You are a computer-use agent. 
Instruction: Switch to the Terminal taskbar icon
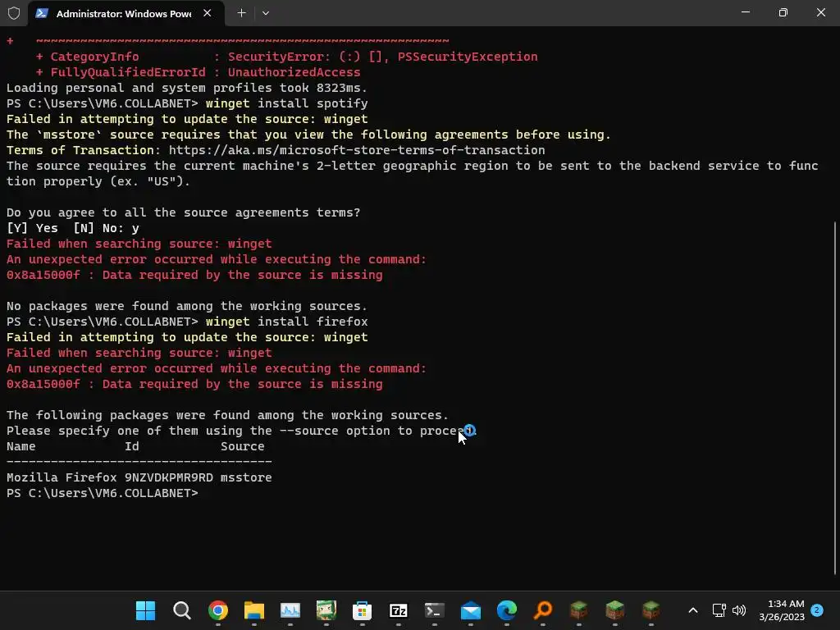[435, 610]
